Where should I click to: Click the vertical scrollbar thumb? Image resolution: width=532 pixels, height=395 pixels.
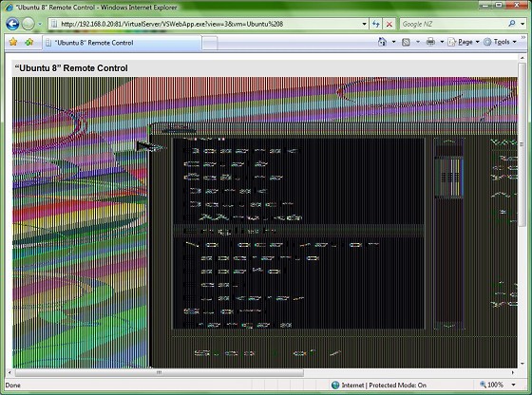(x=522, y=144)
